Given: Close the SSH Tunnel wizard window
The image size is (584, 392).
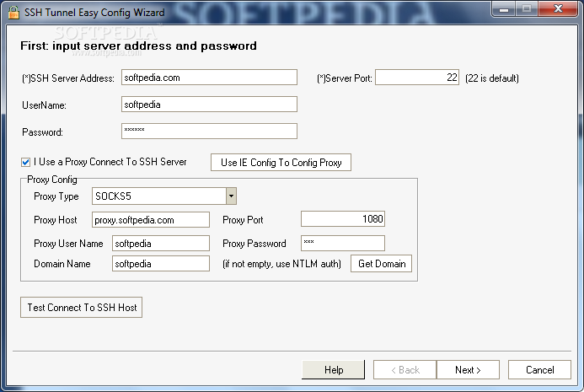Looking at the screenshot, I should point(558,9).
